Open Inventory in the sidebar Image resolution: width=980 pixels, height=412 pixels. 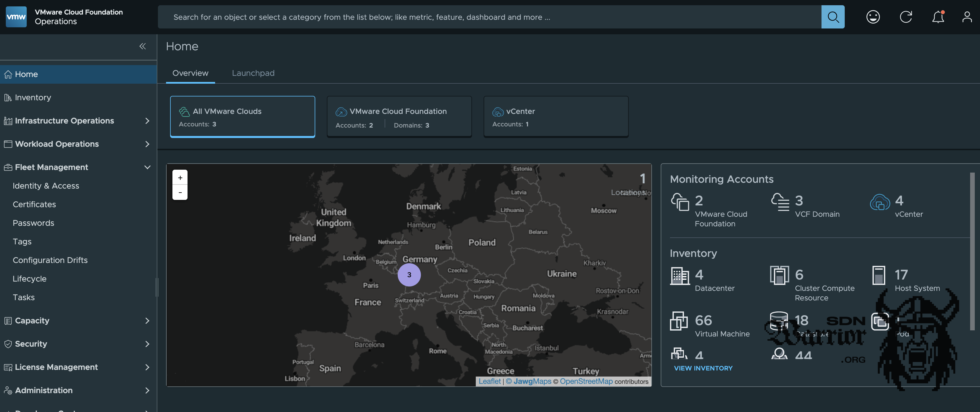[x=33, y=97]
